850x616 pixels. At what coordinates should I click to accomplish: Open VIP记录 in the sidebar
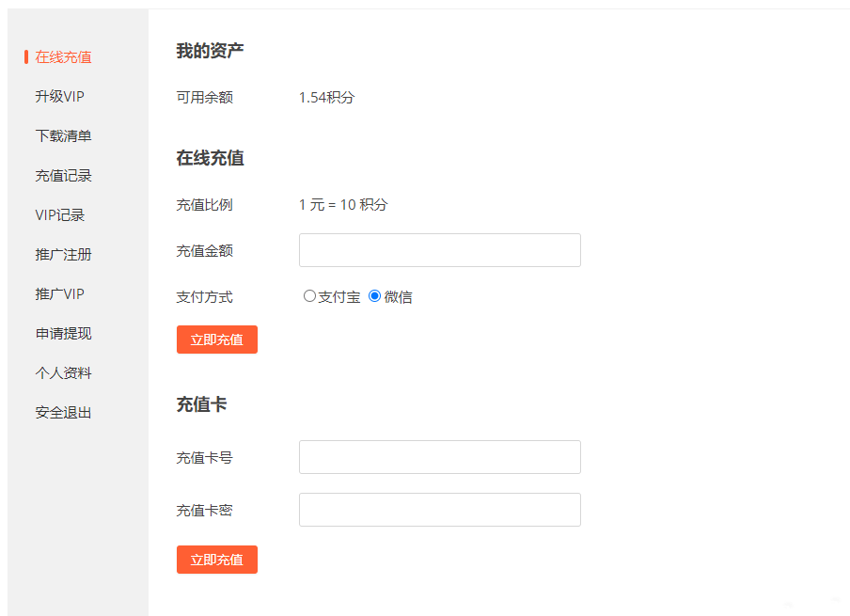59,215
